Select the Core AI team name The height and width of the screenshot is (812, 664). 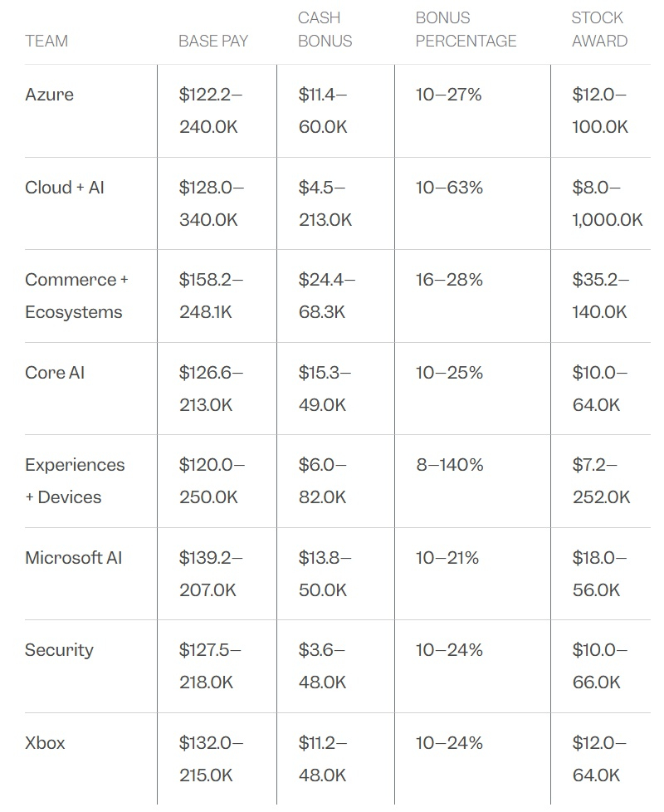55,373
